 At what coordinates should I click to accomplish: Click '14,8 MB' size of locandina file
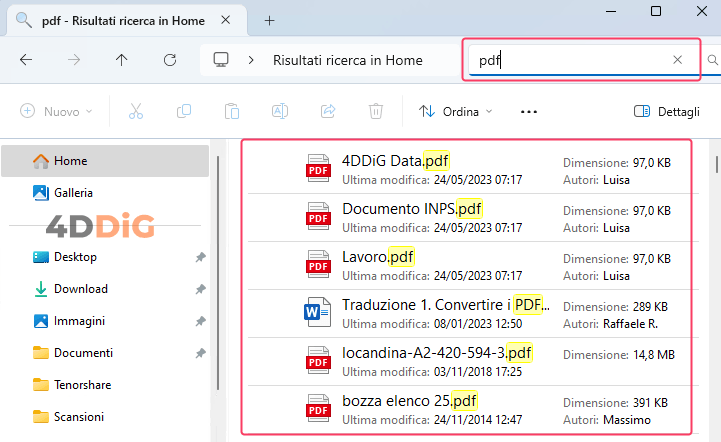pyautogui.click(x=653, y=355)
